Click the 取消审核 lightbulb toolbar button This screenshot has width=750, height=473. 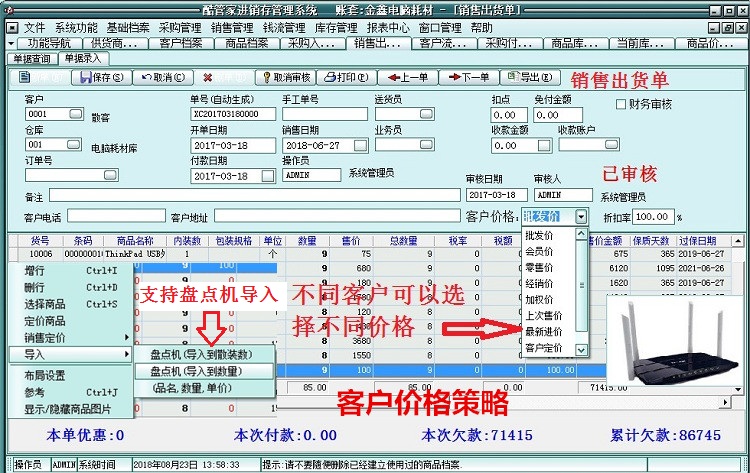click(x=287, y=77)
